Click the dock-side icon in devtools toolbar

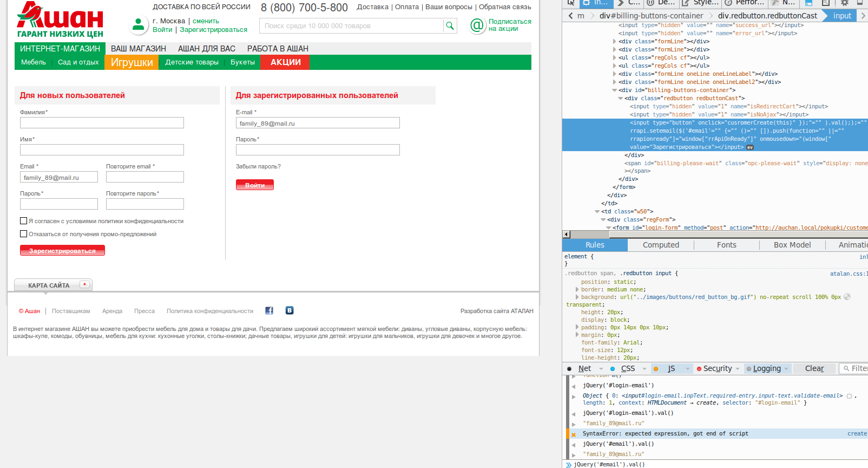860,3
